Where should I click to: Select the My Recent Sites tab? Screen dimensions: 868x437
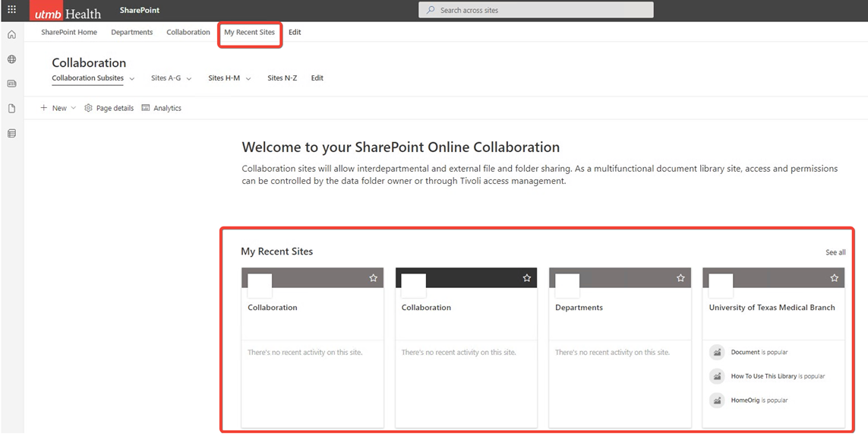click(249, 33)
